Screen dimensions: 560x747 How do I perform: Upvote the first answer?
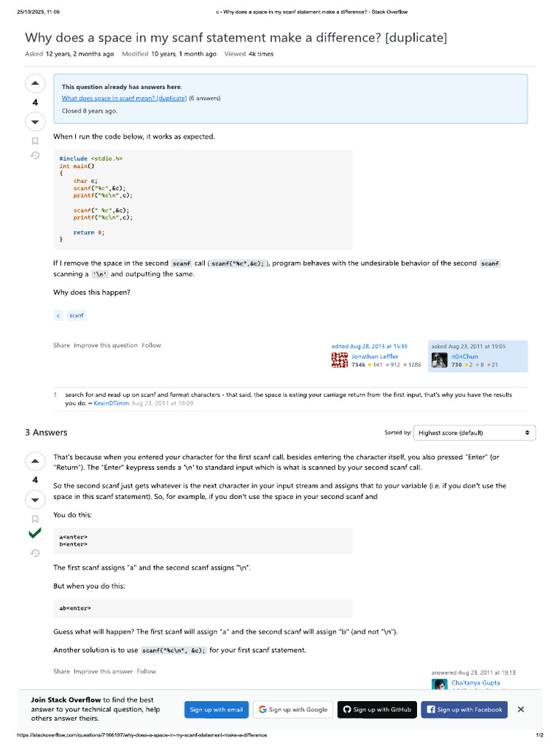pyautogui.click(x=35, y=461)
